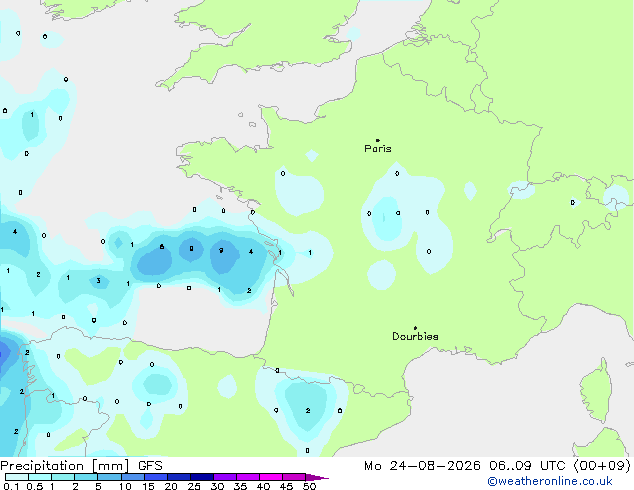Pick the 15 to 20 mm legend swatch
634x490 pixels.
(x=155, y=477)
